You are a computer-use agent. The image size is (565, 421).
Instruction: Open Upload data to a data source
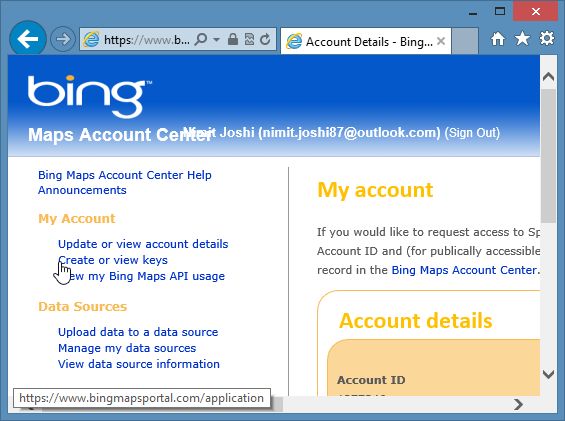(x=138, y=332)
